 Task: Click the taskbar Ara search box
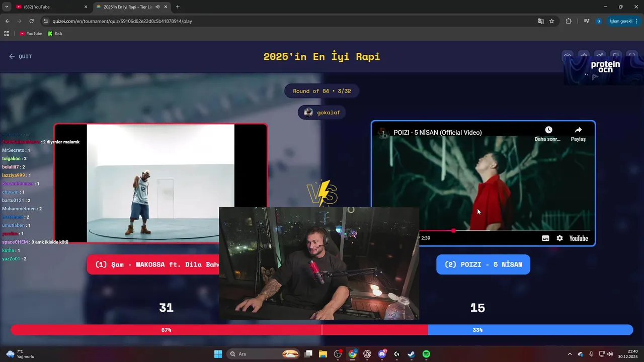coord(264,354)
